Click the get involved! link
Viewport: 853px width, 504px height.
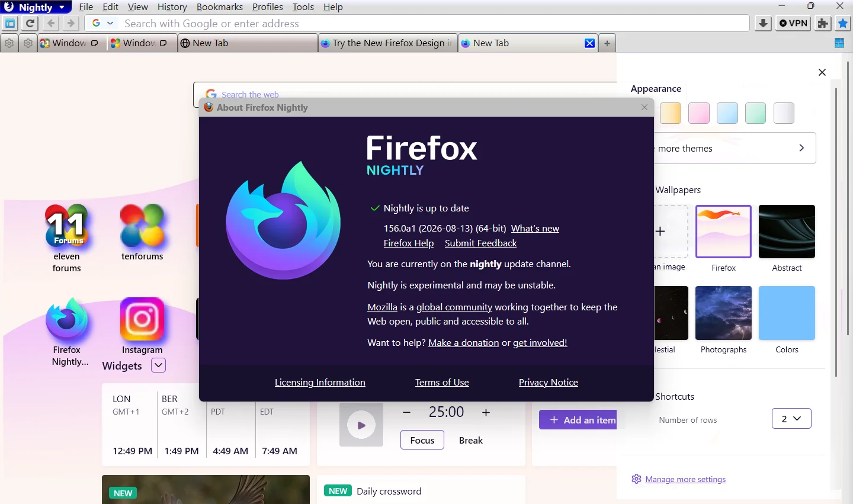click(540, 343)
